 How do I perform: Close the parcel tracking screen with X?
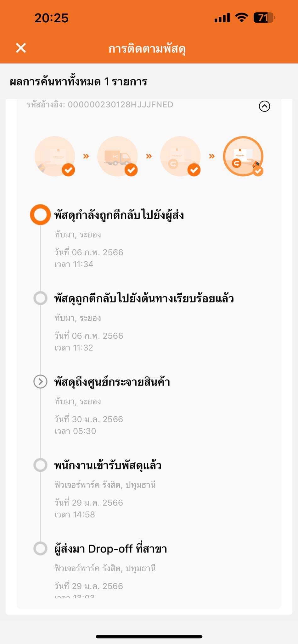coord(21,48)
